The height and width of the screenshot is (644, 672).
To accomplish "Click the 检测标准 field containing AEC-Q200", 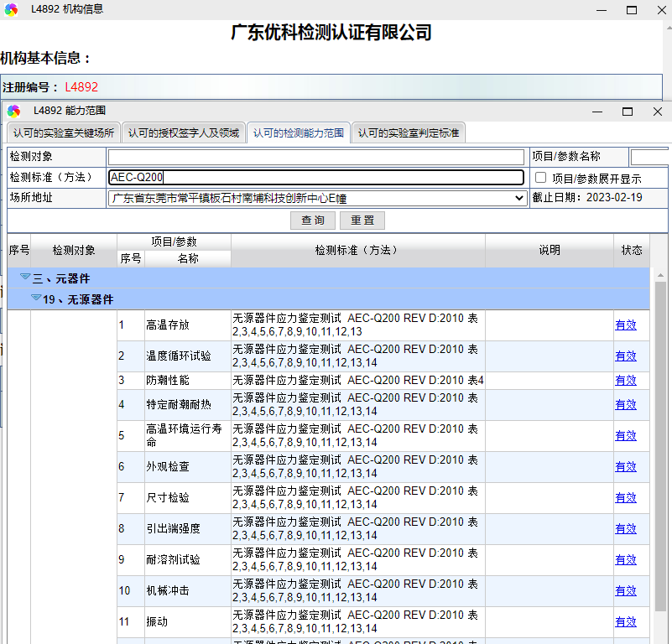I will point(315,177).
